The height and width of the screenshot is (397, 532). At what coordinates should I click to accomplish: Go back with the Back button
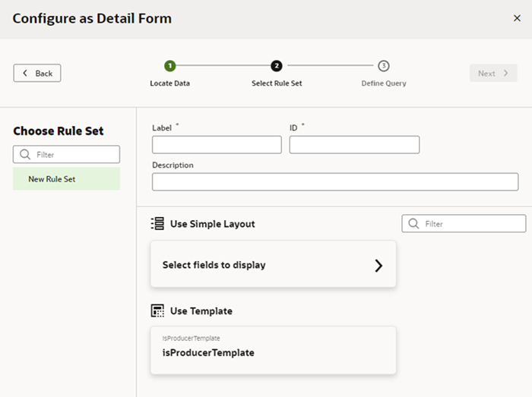click(37, 73)
